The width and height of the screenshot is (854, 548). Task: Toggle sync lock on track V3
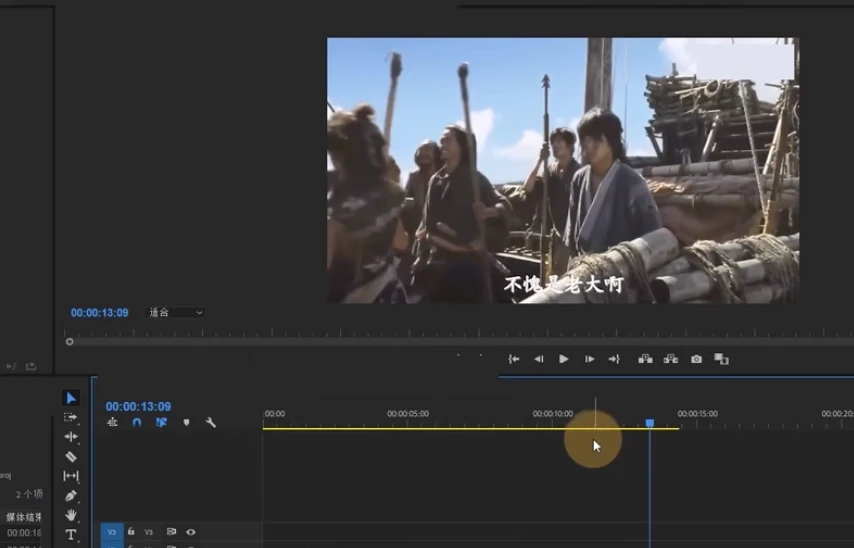[171, 532]
